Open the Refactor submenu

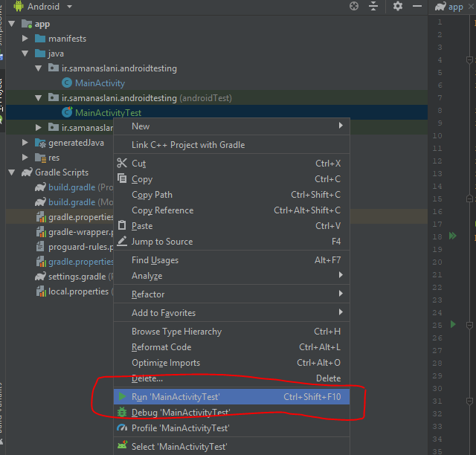(232, 294)
